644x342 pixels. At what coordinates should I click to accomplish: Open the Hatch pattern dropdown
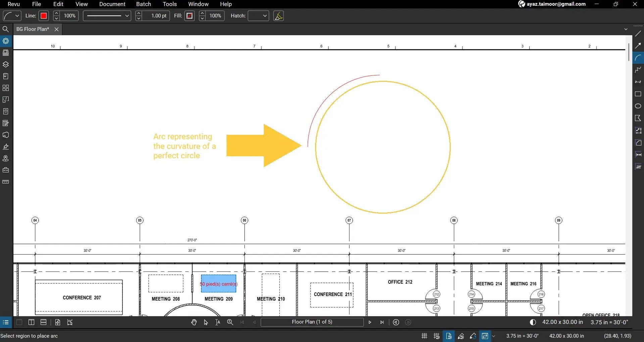(264, 16)
